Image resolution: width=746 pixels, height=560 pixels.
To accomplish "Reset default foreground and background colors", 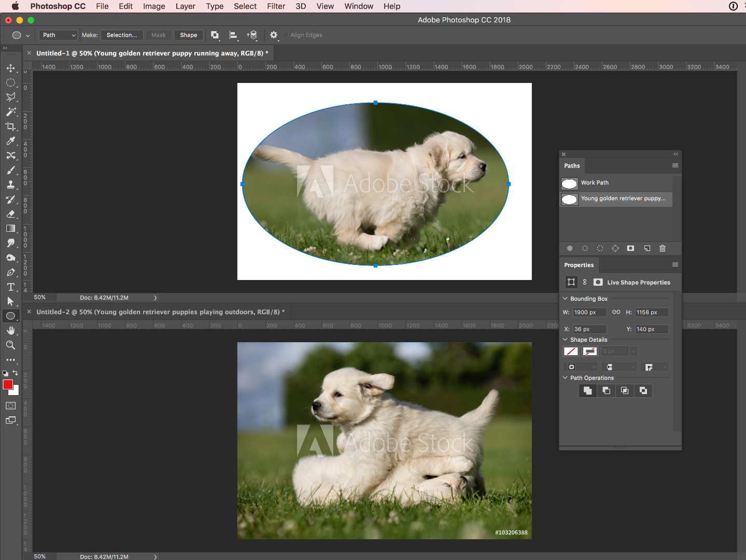I will point(5,373).
